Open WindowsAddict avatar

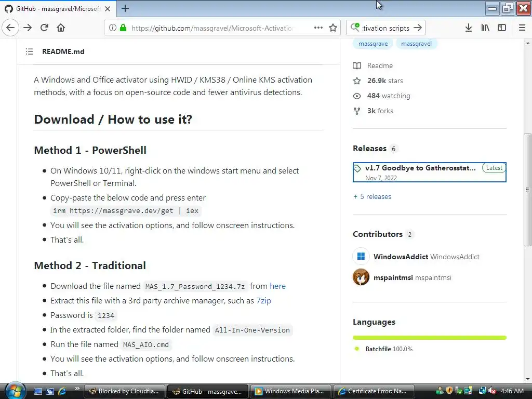point(361,257)
